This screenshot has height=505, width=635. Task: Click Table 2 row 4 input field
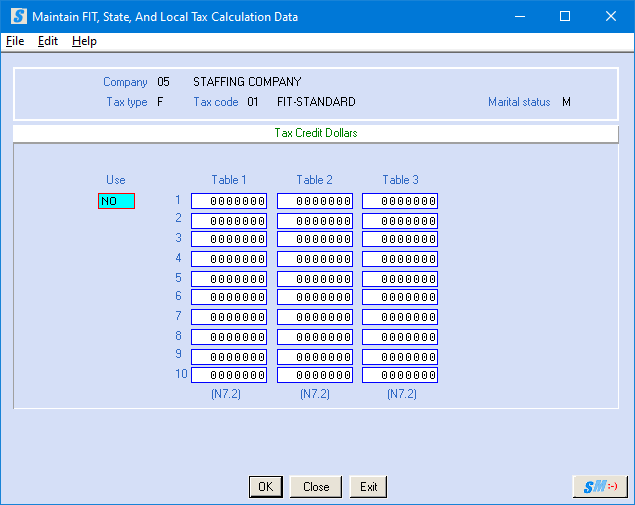(x=315, y=259)
